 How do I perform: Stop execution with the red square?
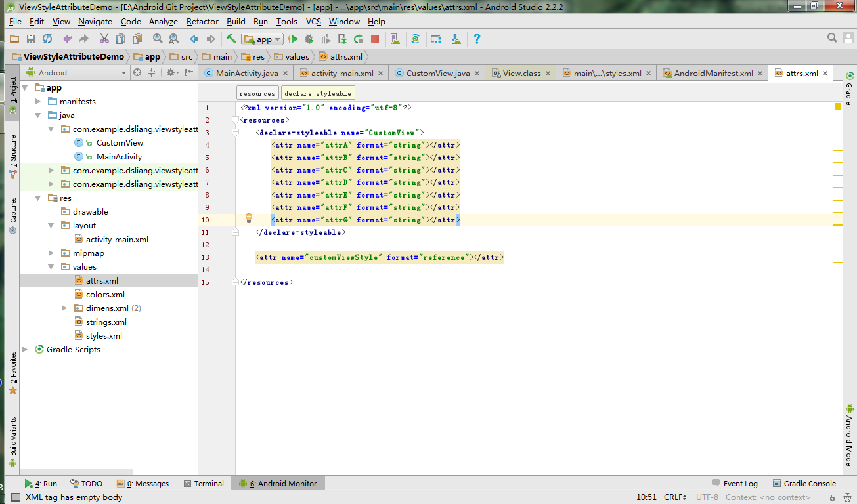pos(375,39)
